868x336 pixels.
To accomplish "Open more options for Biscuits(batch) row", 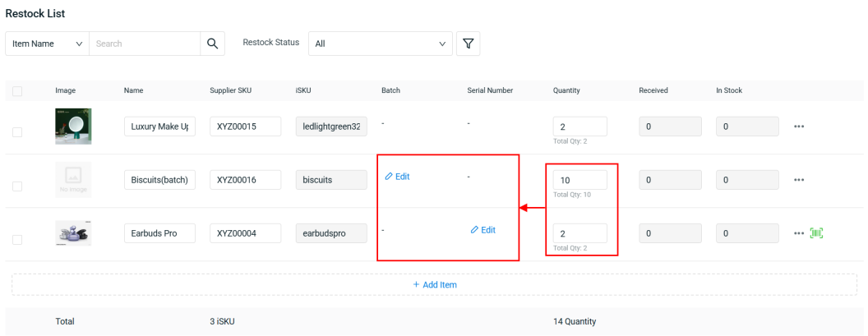I will [800, 180].
